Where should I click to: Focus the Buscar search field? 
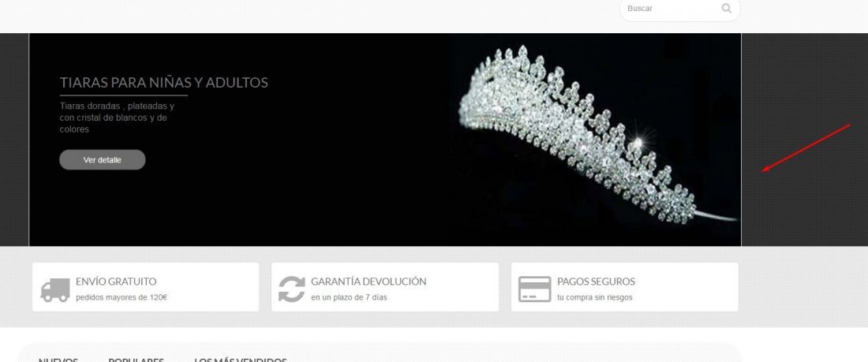[x=671, y=9]
